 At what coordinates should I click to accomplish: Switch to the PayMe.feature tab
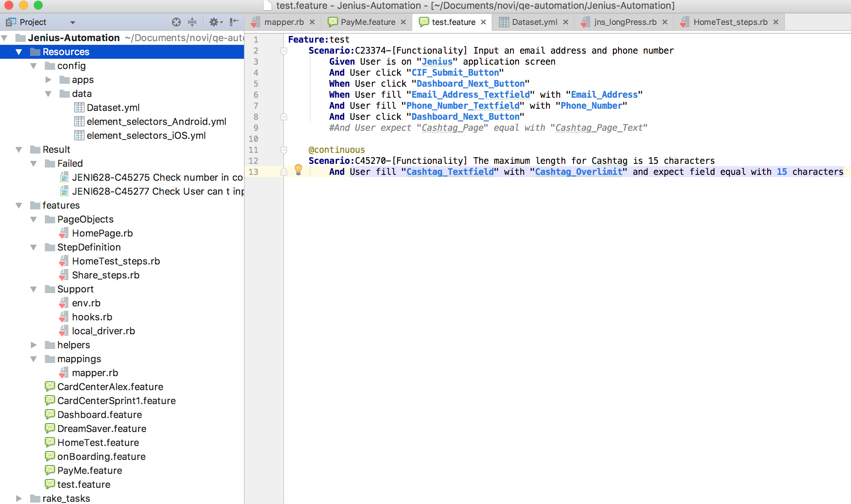[367, 22]
